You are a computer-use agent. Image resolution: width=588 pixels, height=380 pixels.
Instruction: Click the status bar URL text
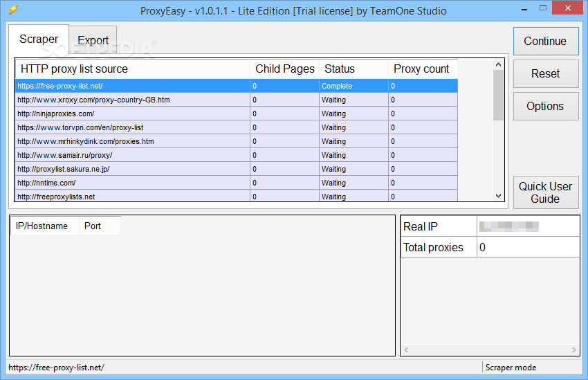[x=56, y=368]
